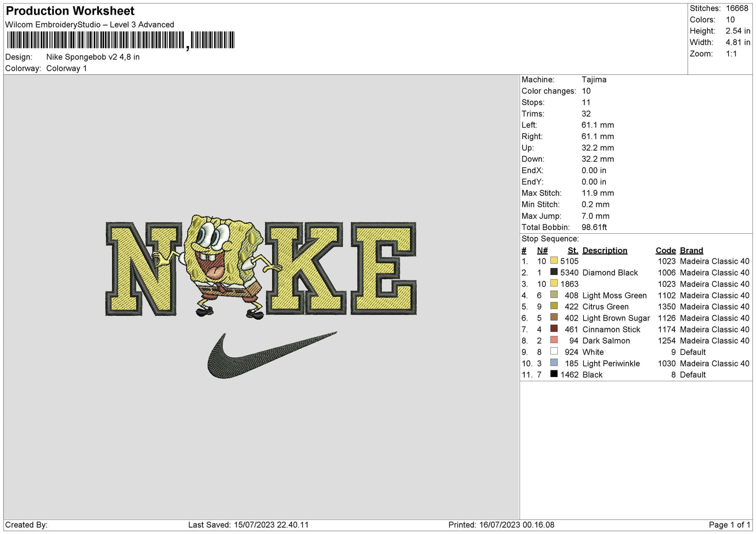This screenshot has height=534, width=756.
Task: Click the Zoom value 1:1
Action: [x=731, y=54]
